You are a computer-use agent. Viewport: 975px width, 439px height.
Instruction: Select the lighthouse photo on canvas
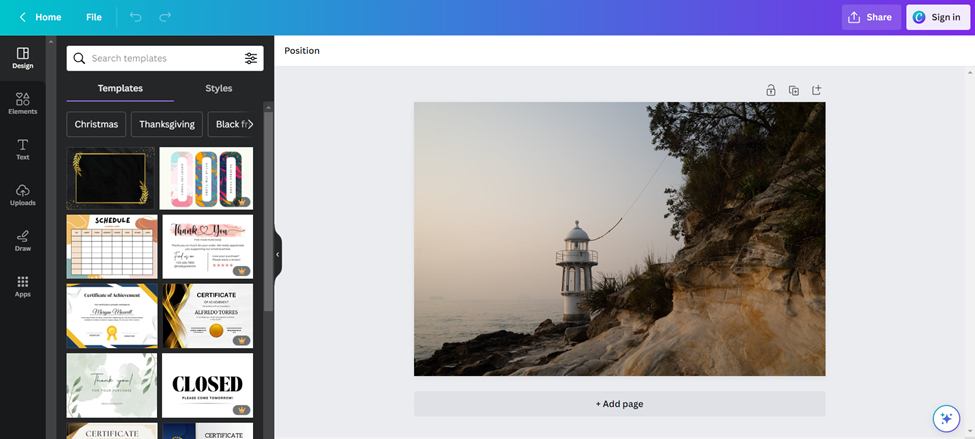[619, 239]
